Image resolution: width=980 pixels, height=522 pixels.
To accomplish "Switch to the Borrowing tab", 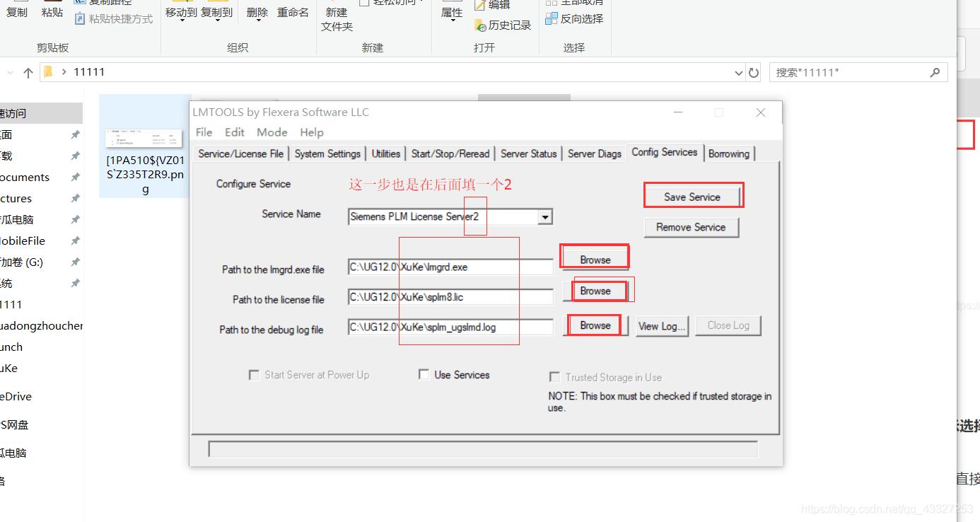I will 729,153.
